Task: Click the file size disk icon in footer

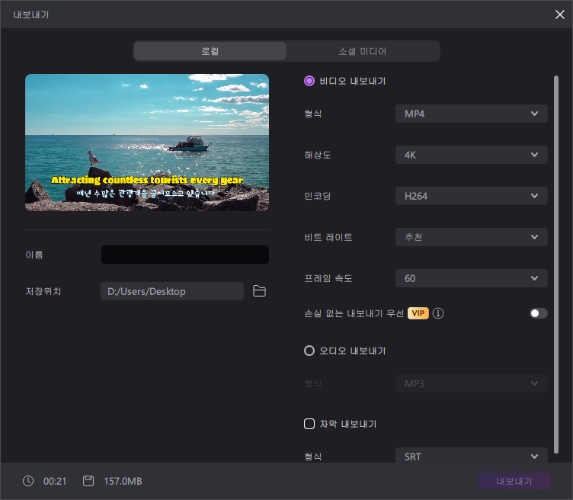Action: (x=88, y=481)
